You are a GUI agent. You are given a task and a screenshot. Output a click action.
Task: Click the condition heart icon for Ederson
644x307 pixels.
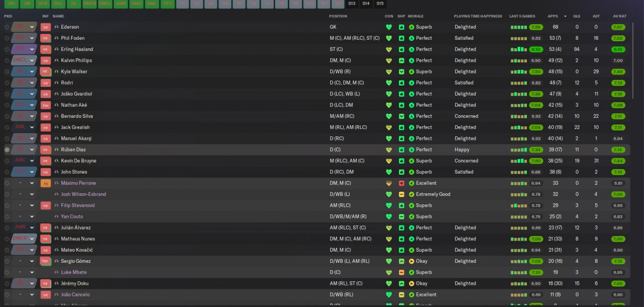click(388, 27)
